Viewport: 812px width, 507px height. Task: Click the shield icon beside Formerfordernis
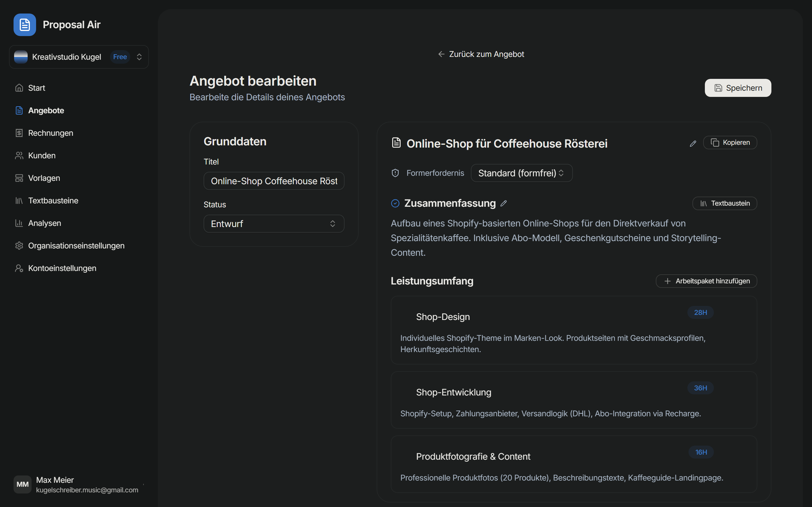point(395,173)
